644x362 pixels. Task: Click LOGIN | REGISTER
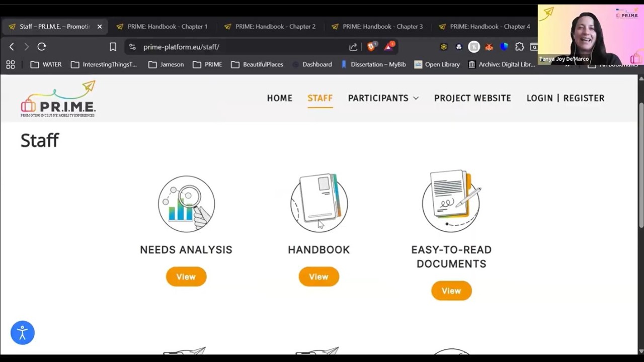(566, 98)
